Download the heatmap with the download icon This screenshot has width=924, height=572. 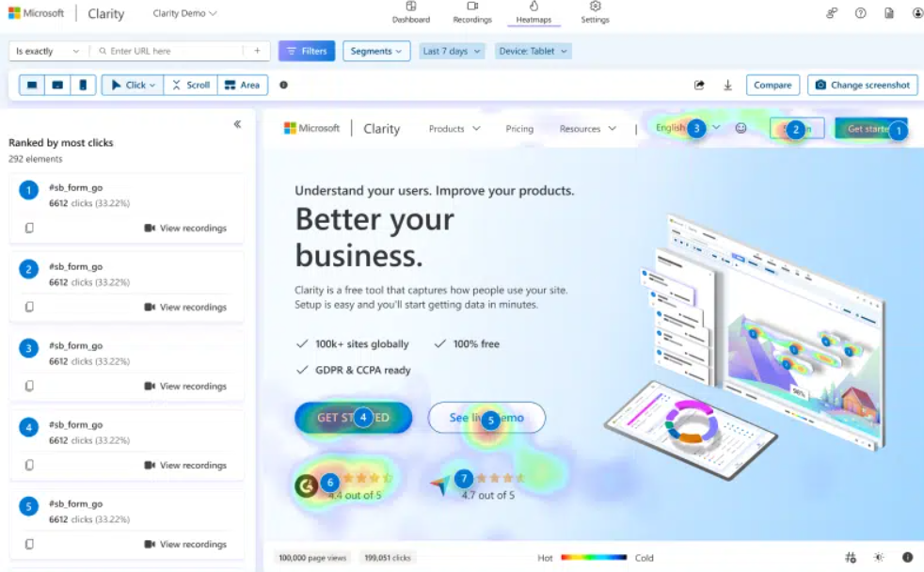point(727,85)
